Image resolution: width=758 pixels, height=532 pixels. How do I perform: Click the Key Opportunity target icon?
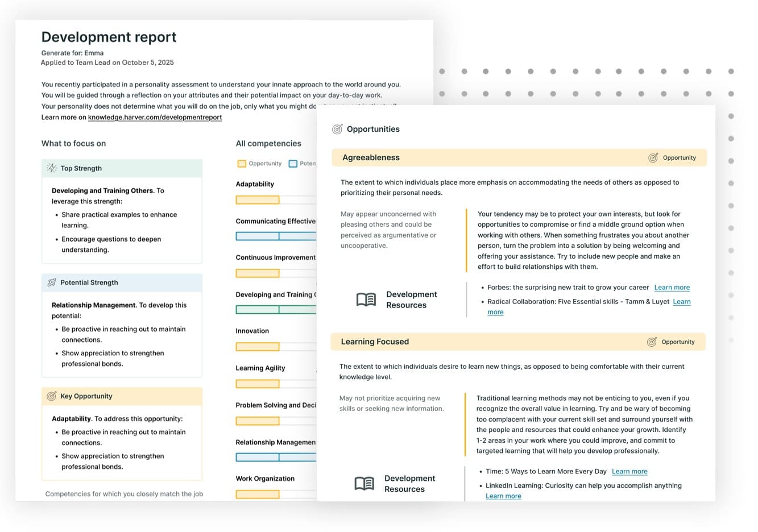[52, 396]
